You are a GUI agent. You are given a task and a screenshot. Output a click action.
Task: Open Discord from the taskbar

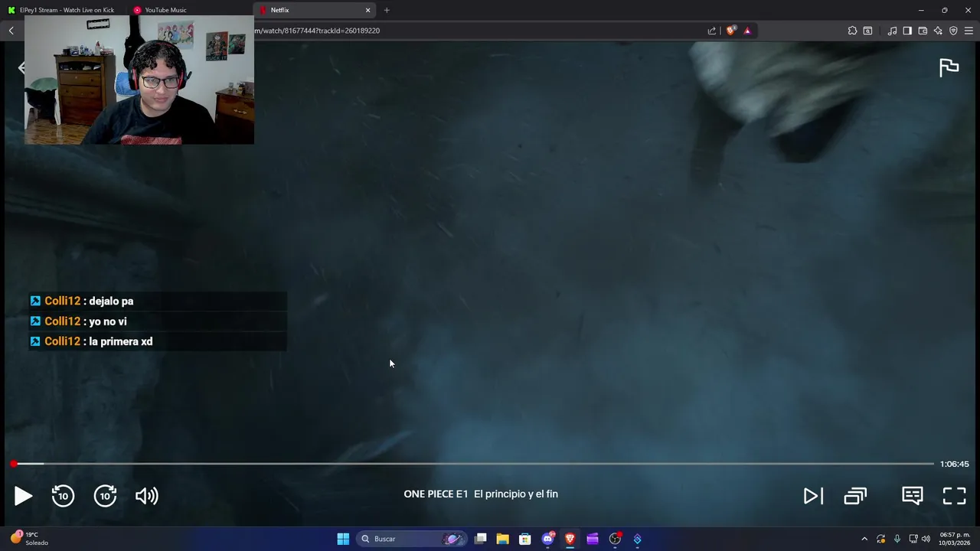click(547, 539)
